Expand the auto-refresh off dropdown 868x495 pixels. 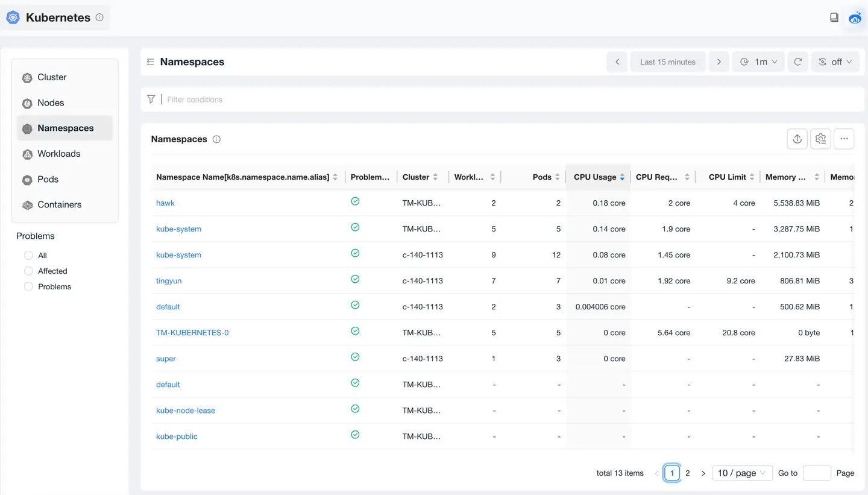[x=835, y=62]
